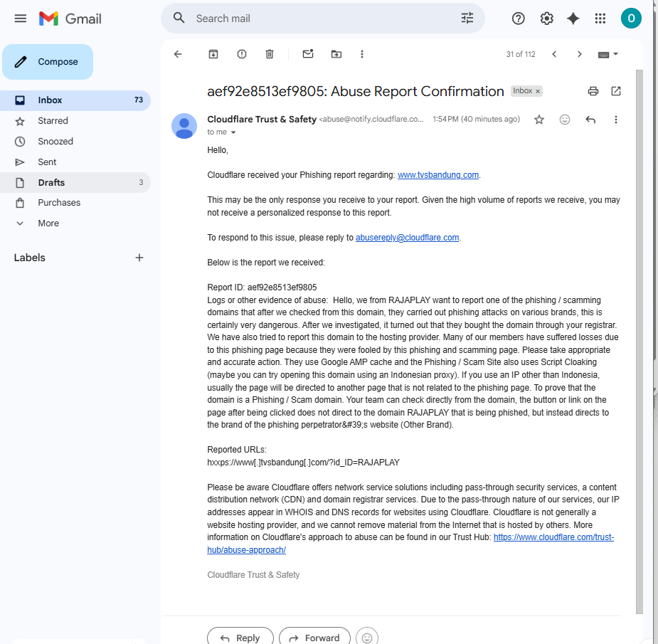Open the Google apps grid
658x644 pixels.
[x=600, y=19]
